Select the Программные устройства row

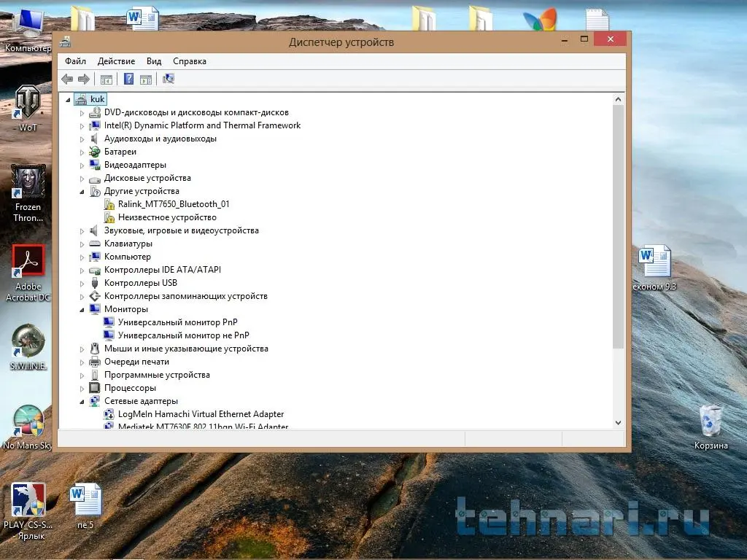(x=158, y=376)
